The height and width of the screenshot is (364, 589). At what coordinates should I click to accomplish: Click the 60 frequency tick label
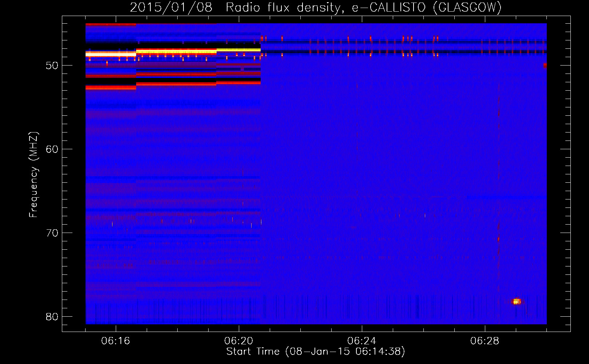[52, 149]
